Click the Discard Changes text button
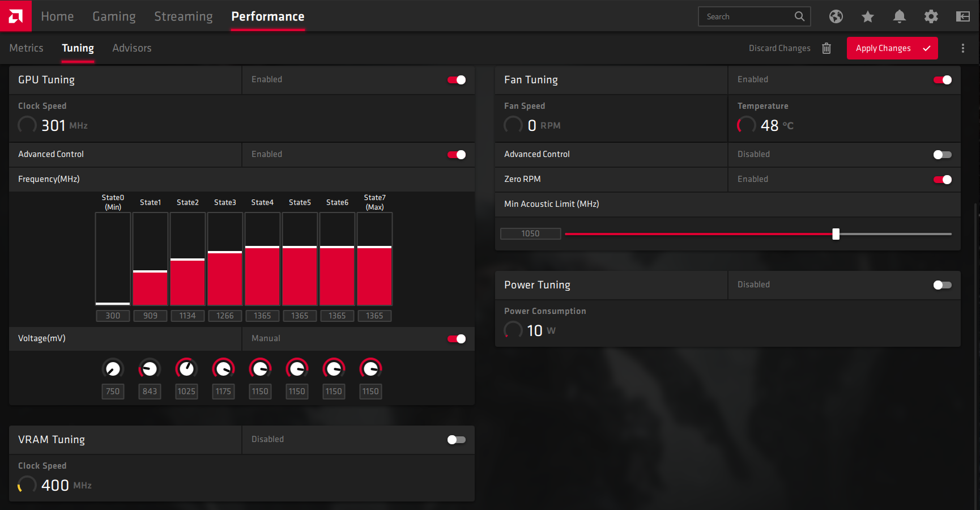The width and height of the screenshot is (980, 510). tap(779, 48)
